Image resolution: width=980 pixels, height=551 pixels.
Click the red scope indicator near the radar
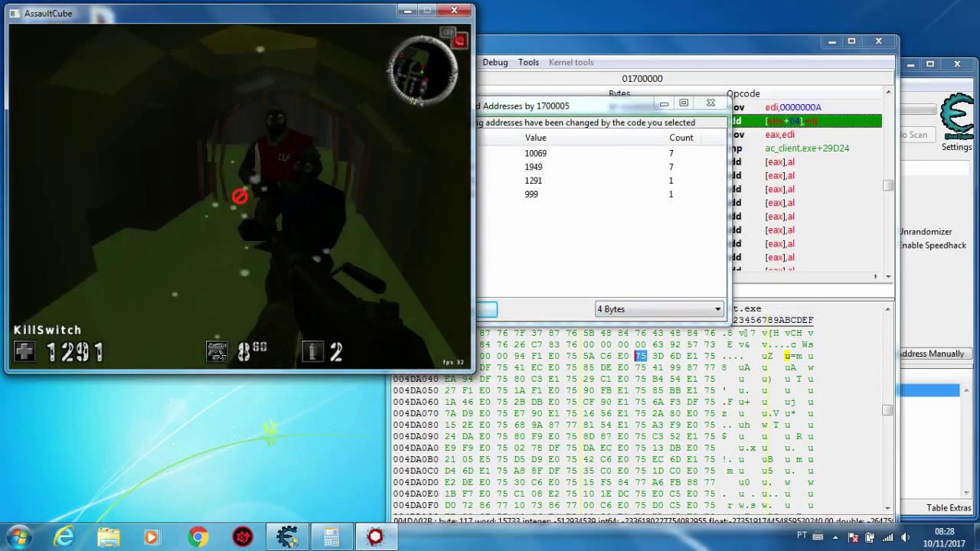(459, 41)
